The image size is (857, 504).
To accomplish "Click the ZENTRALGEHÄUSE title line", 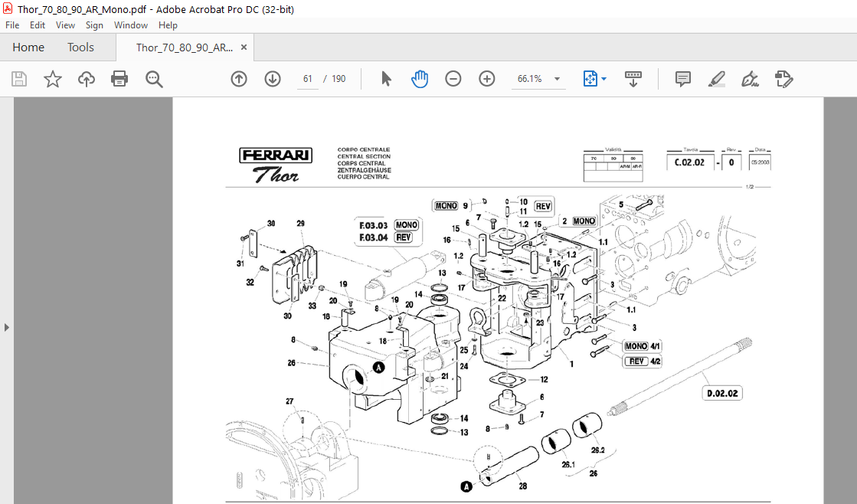I will (364, 170).
